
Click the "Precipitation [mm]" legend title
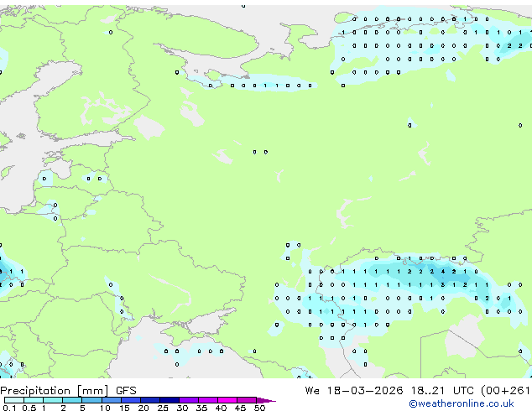point(55,391)
